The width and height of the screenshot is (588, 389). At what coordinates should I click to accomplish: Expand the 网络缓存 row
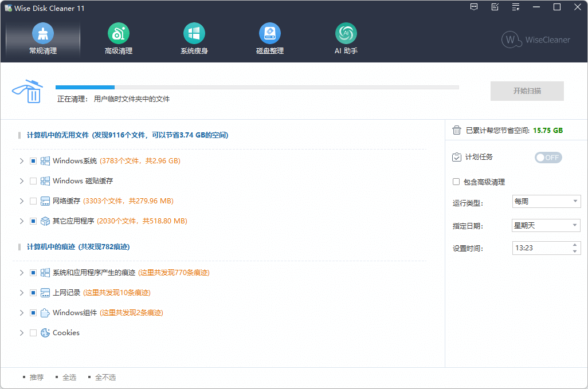click(x=22, y=201)
